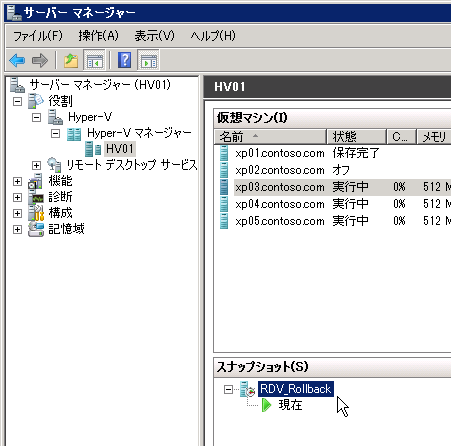This screenshot has width=451, height=446.
Task: Expand the 機能 tree node
Action: (x=17, y=181)
